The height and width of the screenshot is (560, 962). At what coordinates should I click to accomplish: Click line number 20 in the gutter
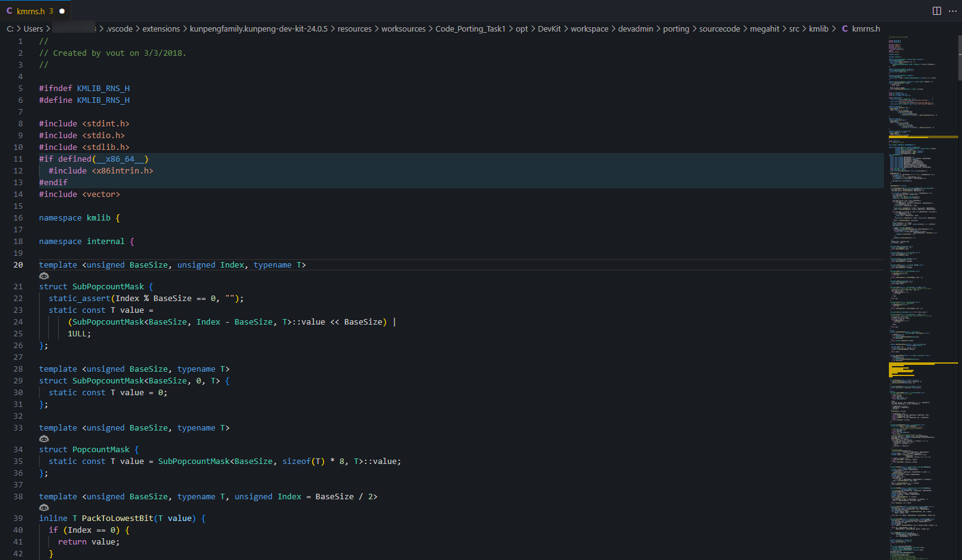pos(18,265)
